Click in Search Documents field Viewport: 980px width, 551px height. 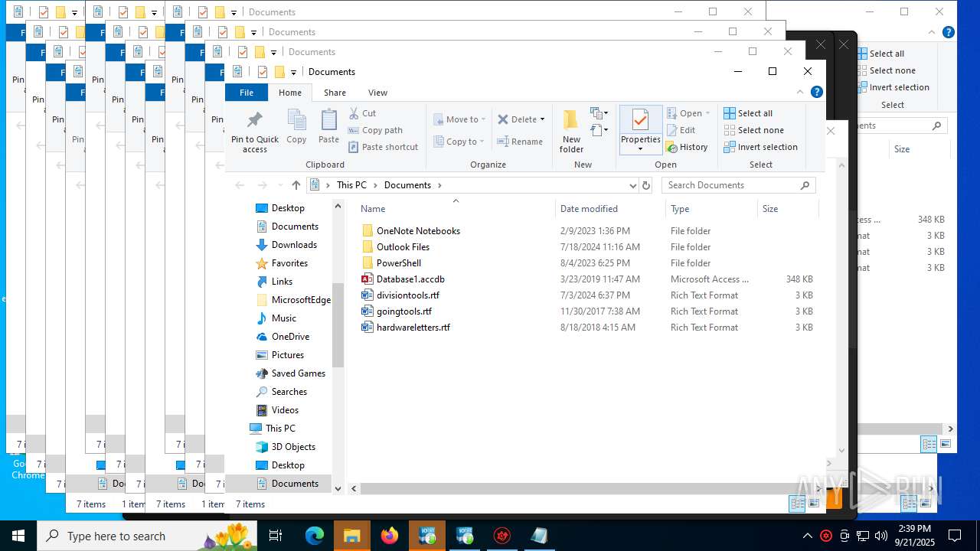pos(730,185)
